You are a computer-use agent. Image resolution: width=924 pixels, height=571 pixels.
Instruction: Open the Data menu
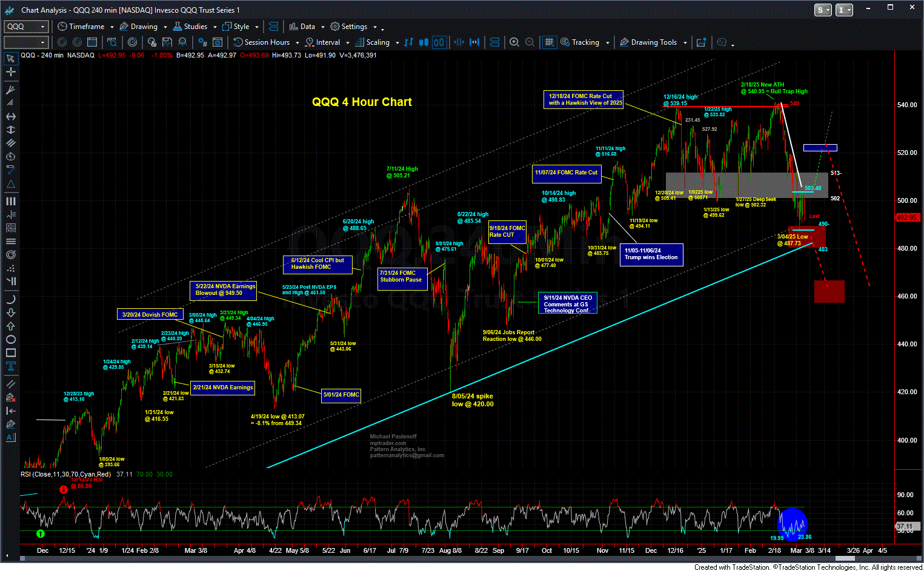coord(307,27)
